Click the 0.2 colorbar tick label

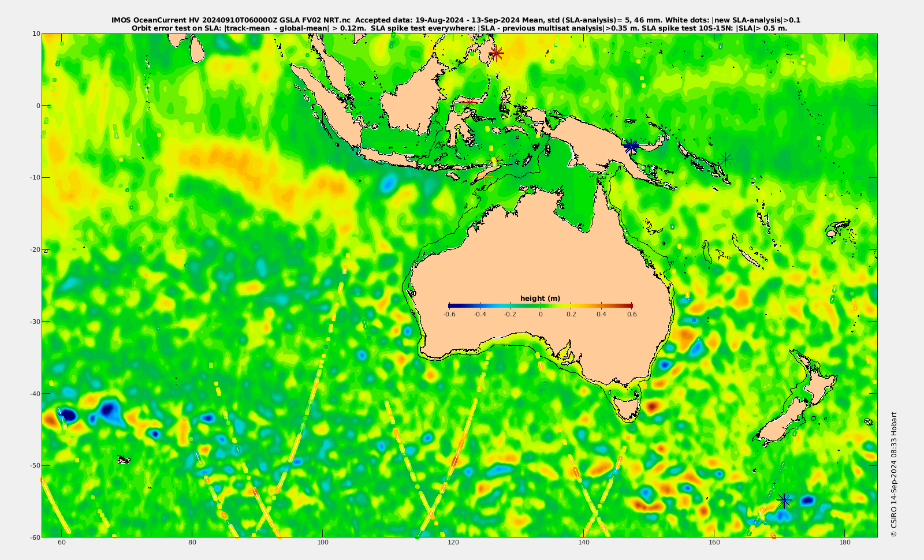(571, 314)
